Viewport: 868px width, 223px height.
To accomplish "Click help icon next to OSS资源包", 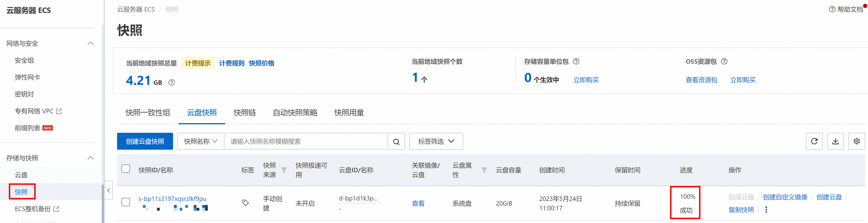I will point(724,62).
